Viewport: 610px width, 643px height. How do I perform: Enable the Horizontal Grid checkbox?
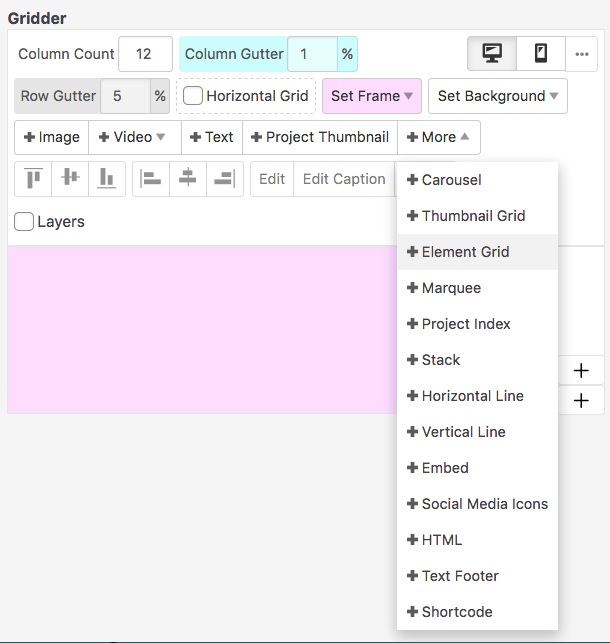point(193,96)
